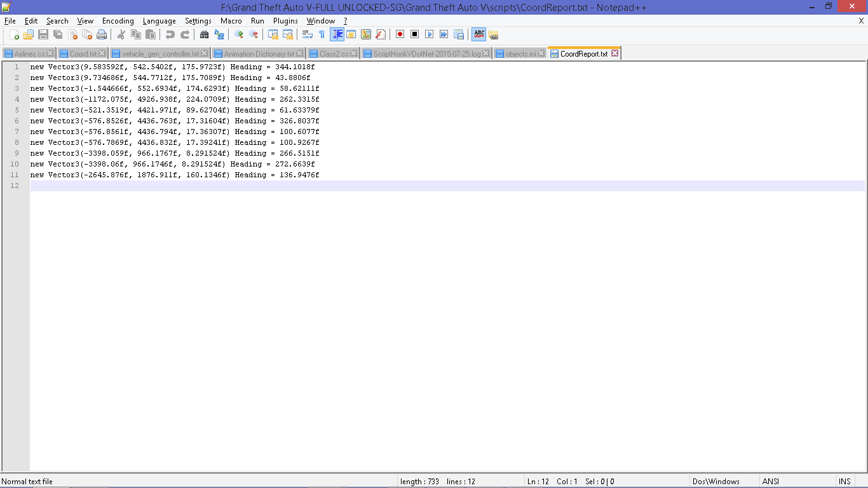
Task: Close the current document via the toolbar Close icon
Action: click(x=72, y=34)
